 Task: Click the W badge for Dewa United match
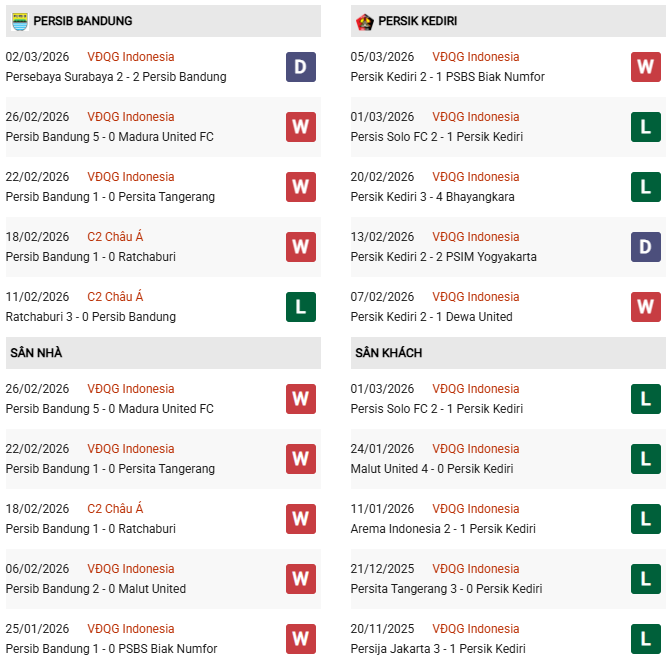645,307
